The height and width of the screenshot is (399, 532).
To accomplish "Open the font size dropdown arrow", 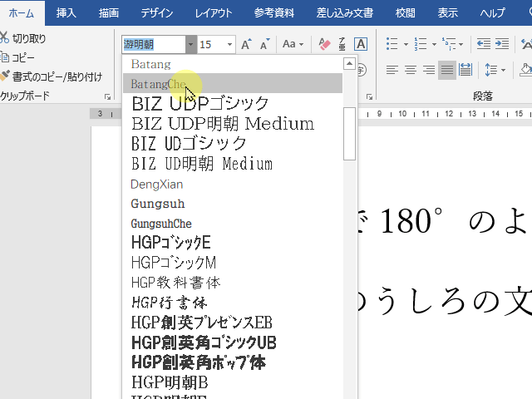I will coord(229,44).
